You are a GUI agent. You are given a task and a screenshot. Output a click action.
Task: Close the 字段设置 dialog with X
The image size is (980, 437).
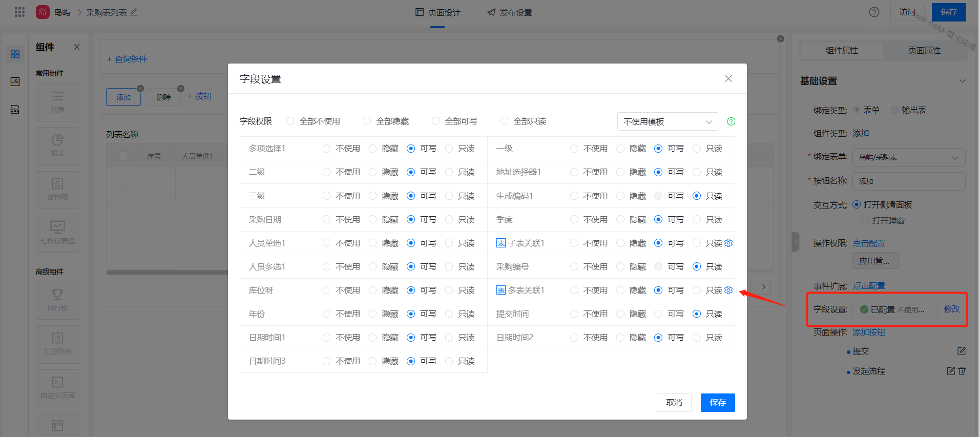coord(728,78)
